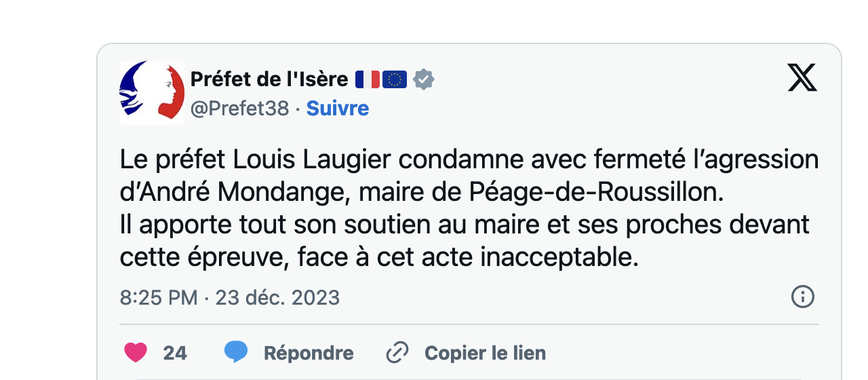Select Copier le lien text
Viewport: 868px width, 380px height.
pos(485,353)
